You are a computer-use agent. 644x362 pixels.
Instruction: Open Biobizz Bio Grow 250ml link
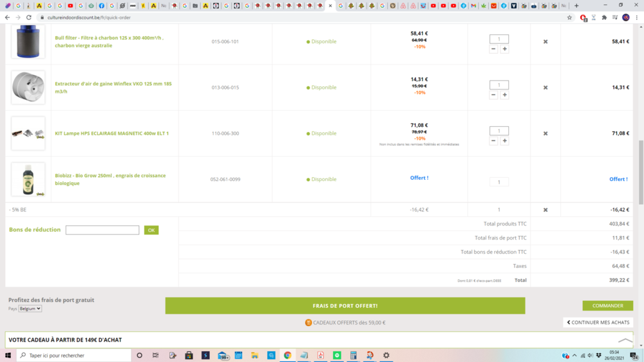coord(111,180)
